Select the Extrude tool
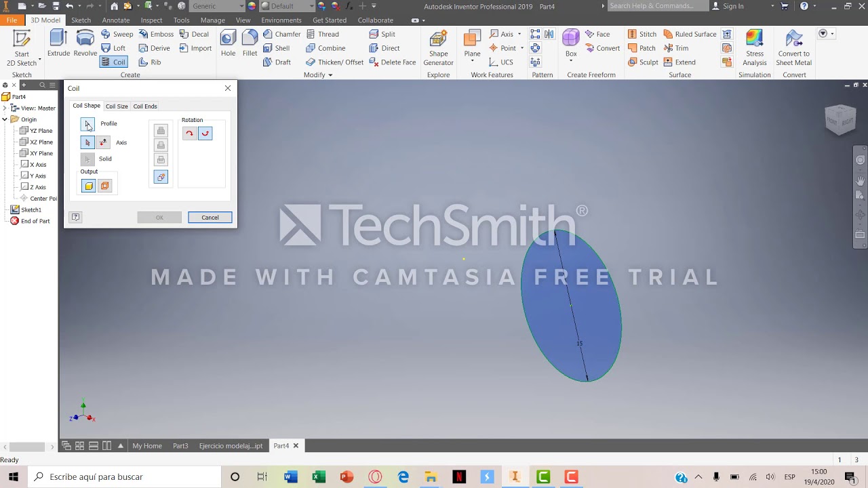The height and width of the screenshot is (488, 868). [x=58, y=43]
